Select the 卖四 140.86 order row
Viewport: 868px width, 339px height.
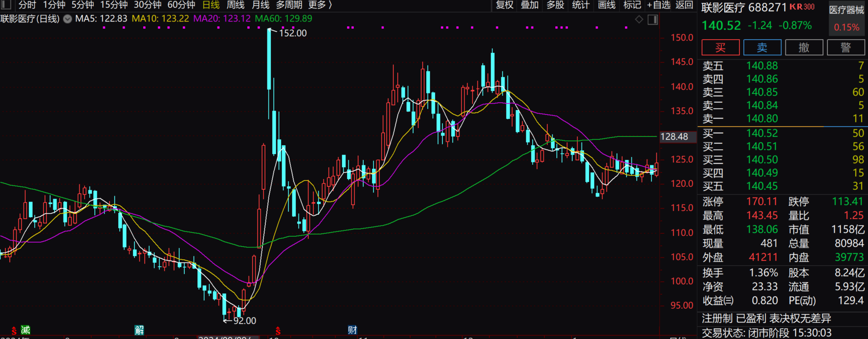783,79
